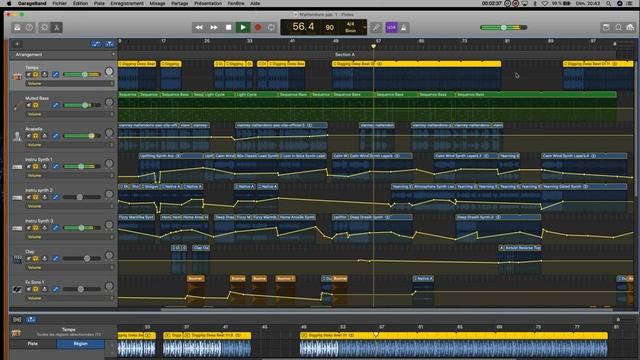Open Spotlight search in menu bar

coord(608,3)
